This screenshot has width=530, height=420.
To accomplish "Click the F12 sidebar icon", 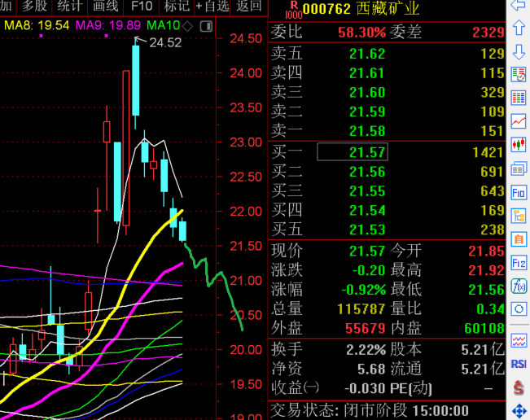I will point(519,263).
